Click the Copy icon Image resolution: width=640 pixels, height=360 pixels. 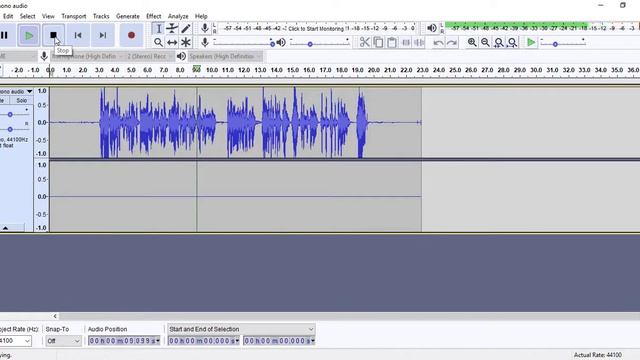[x=378, y=42]
